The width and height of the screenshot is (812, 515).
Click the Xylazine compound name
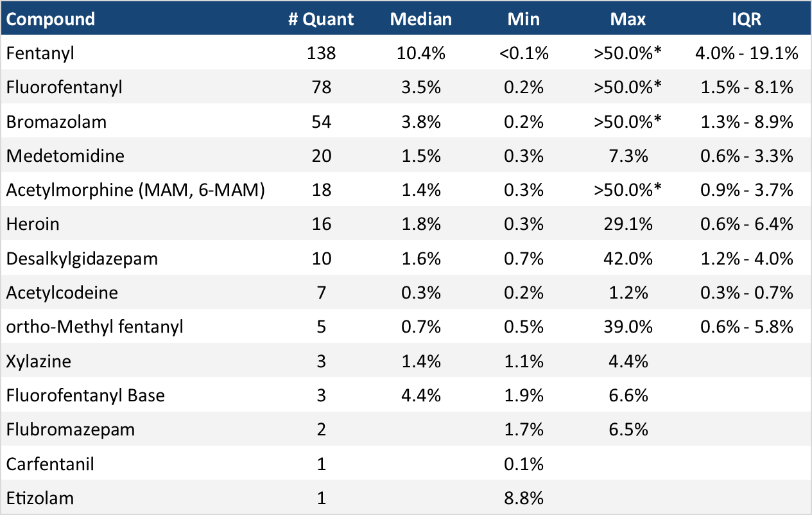(x=39, y=361)
